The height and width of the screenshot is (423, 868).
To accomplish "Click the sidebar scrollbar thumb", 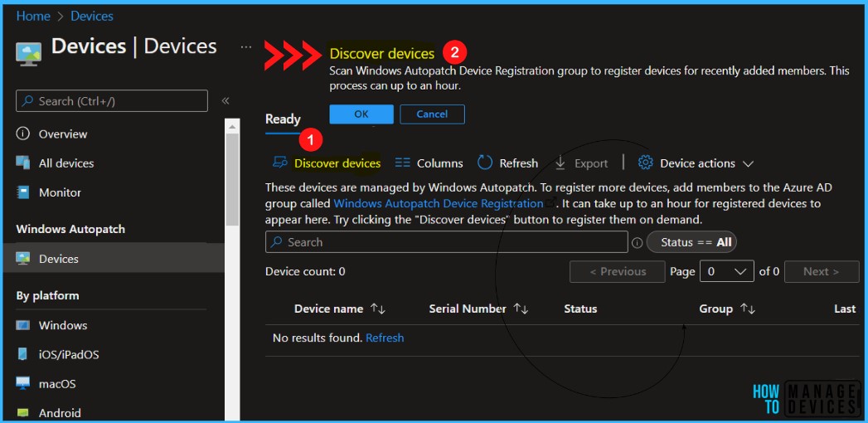I will click(232, 179).
